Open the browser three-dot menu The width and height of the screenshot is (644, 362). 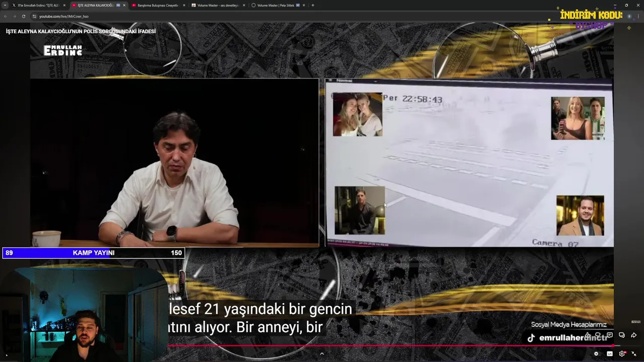[638, 16]
